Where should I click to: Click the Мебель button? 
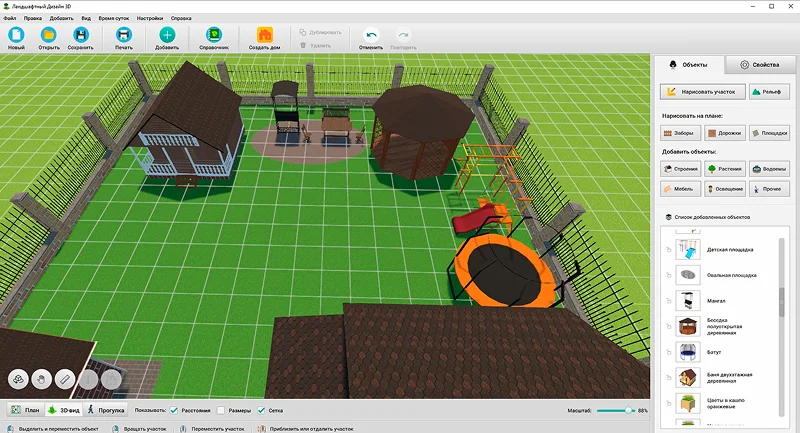681,189
